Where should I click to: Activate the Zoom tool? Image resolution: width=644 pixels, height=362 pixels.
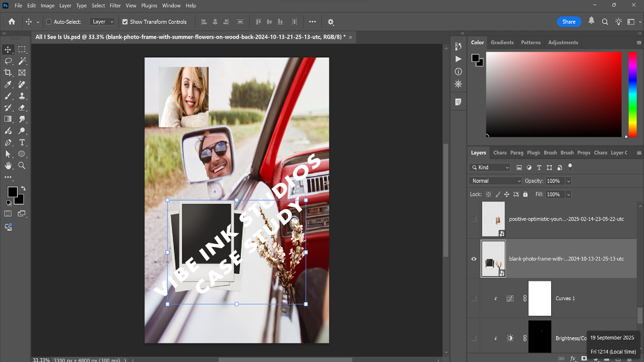[x=22, y=166]
